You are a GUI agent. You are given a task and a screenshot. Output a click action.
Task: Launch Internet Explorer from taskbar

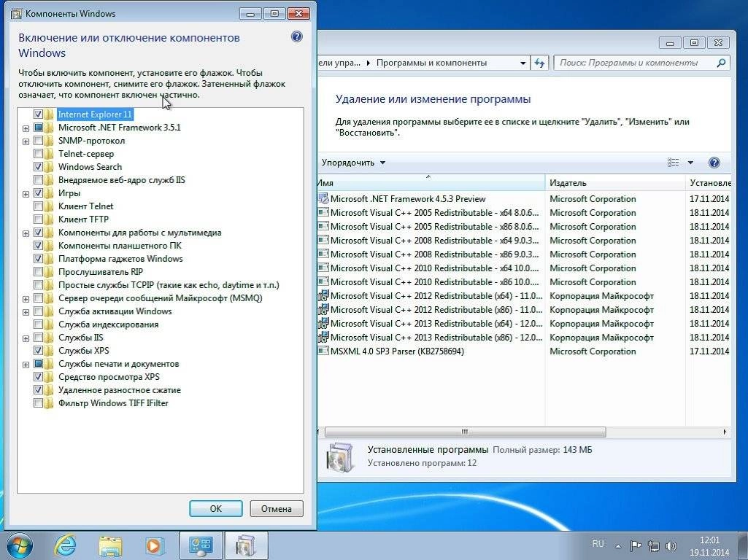click(x=66, y=545)
